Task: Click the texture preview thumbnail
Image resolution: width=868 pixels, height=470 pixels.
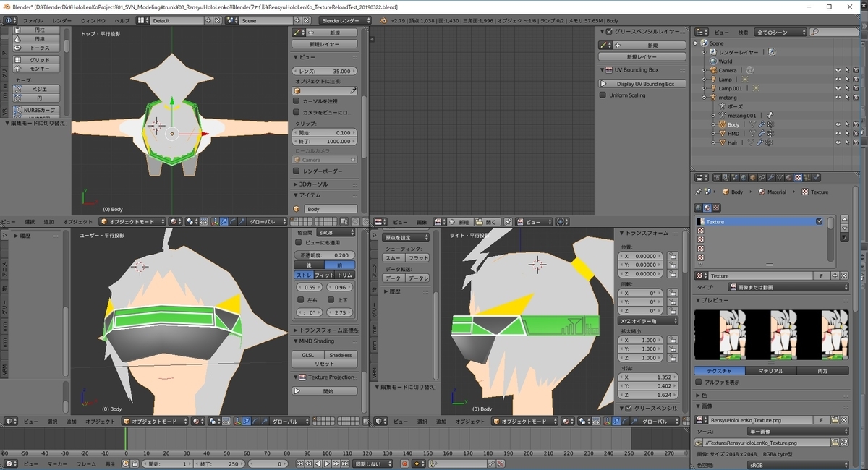Action: [x=771, y=335]
